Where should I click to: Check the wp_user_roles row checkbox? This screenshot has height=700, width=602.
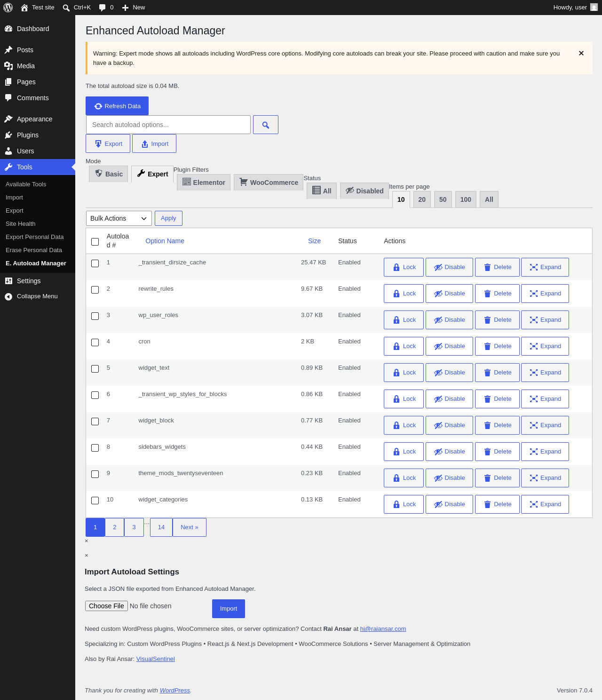coord(95,316)
